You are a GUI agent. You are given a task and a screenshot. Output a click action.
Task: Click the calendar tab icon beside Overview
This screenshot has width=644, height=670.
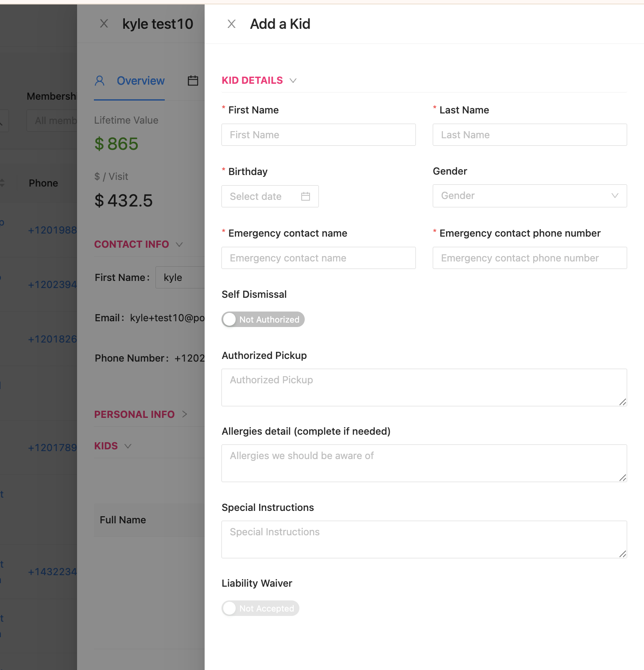[193, 81]
